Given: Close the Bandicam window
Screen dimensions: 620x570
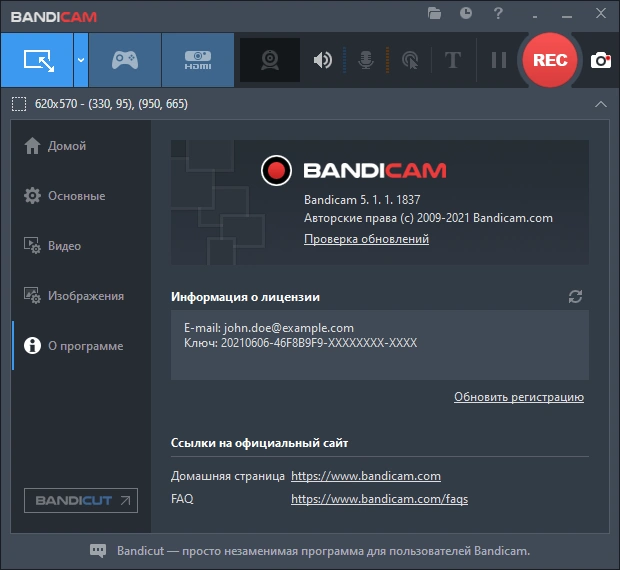Looking at the screenshot, I should point(601,13).
